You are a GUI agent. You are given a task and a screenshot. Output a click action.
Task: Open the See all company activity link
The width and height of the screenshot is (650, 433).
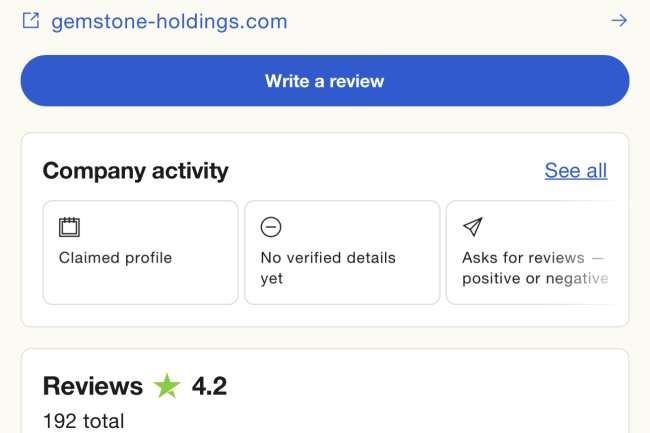pos(575,170)
